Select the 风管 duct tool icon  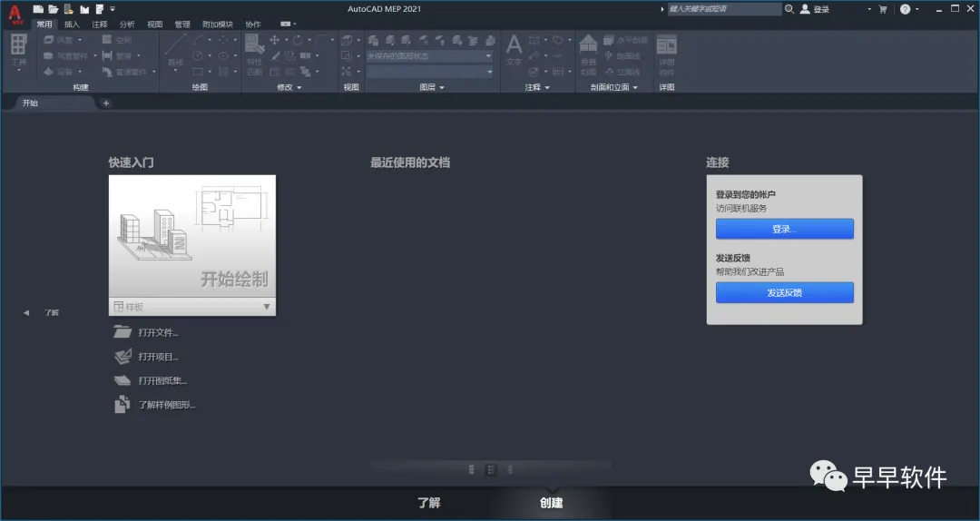tap(49, 39)
